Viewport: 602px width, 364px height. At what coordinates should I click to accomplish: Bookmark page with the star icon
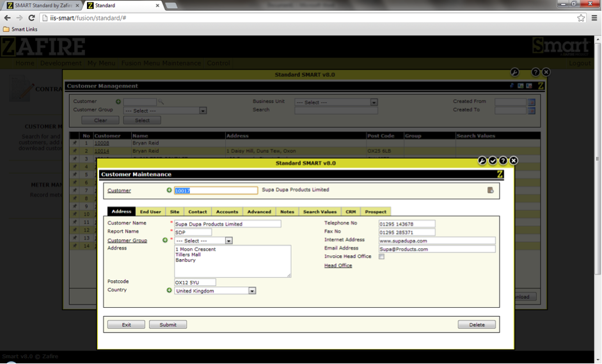(581, 18)
